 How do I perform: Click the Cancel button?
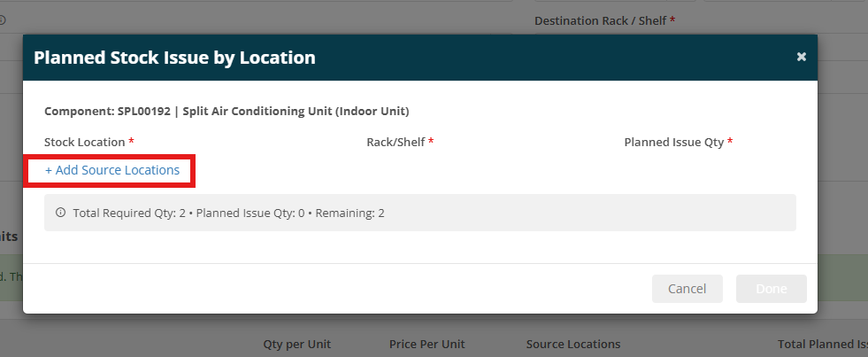pyautogui.click(x=687, y=289)
